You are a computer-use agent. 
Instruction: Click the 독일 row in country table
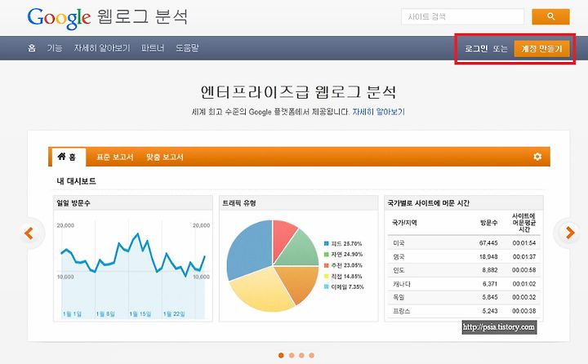464,297
